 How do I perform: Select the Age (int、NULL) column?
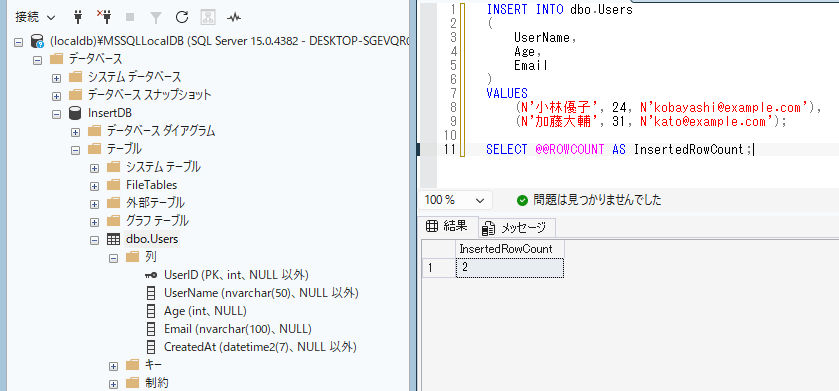(x=205, y=311)
